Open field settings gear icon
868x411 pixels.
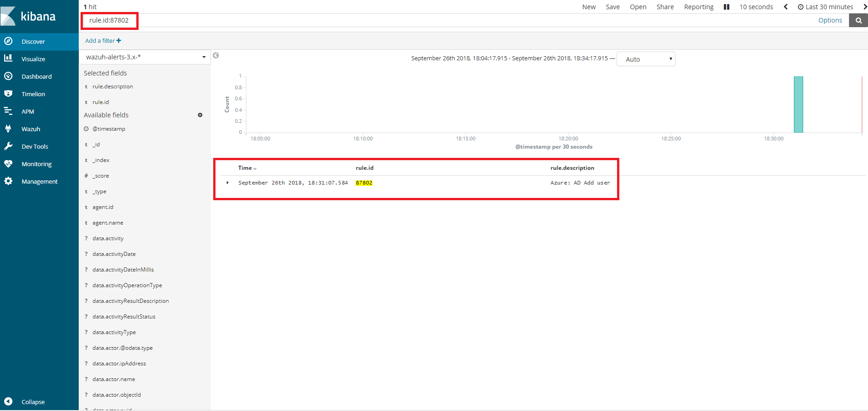click(200, 115)
